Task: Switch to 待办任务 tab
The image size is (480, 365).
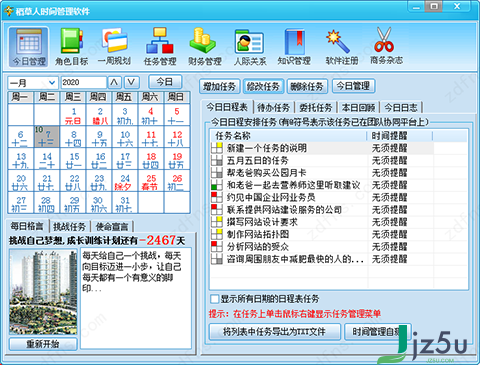Action: (274, 108)
